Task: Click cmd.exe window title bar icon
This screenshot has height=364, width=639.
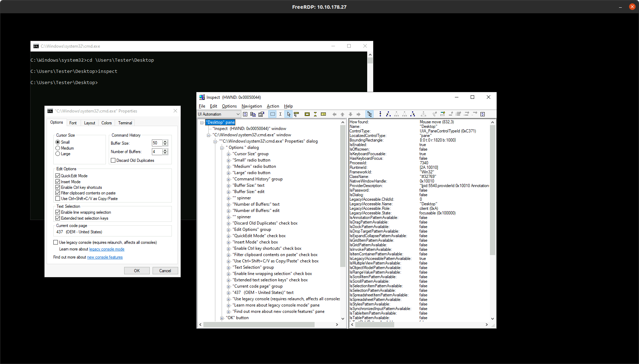Action: (x=36, y=46)
